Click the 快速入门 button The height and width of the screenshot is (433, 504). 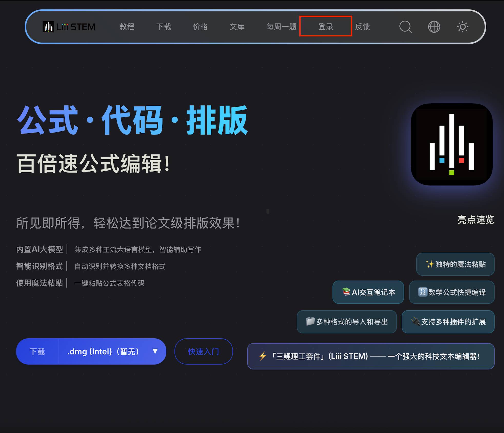[x=203, y=351]
